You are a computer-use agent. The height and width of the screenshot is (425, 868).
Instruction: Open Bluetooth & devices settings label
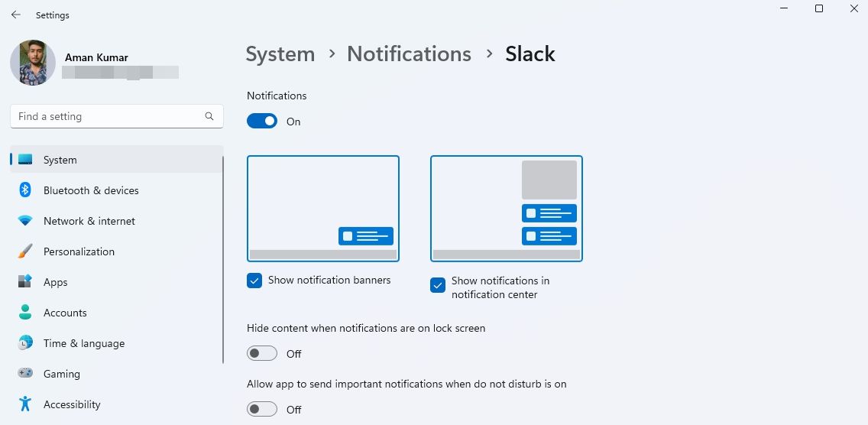coord(91,190)
